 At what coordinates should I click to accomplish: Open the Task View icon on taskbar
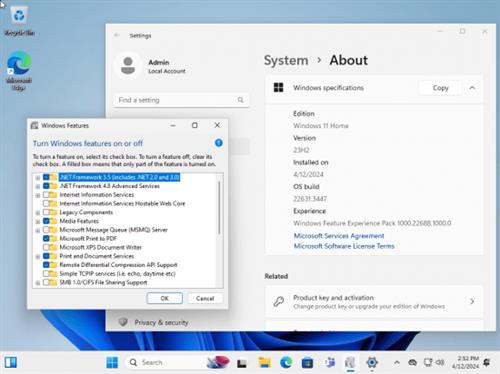(x=242, y=363)
